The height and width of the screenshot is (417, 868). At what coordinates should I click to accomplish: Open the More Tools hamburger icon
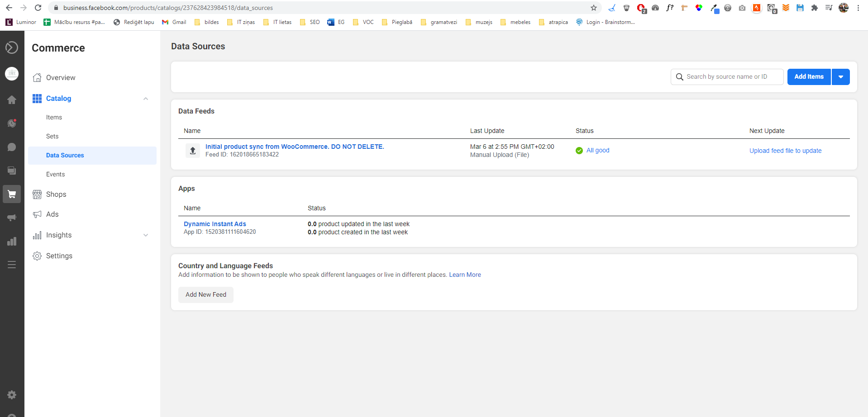[12, 265]
